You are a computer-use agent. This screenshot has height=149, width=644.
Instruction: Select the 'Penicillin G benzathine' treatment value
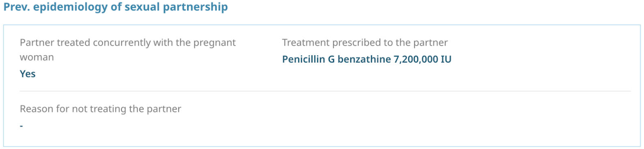point(336,59)
